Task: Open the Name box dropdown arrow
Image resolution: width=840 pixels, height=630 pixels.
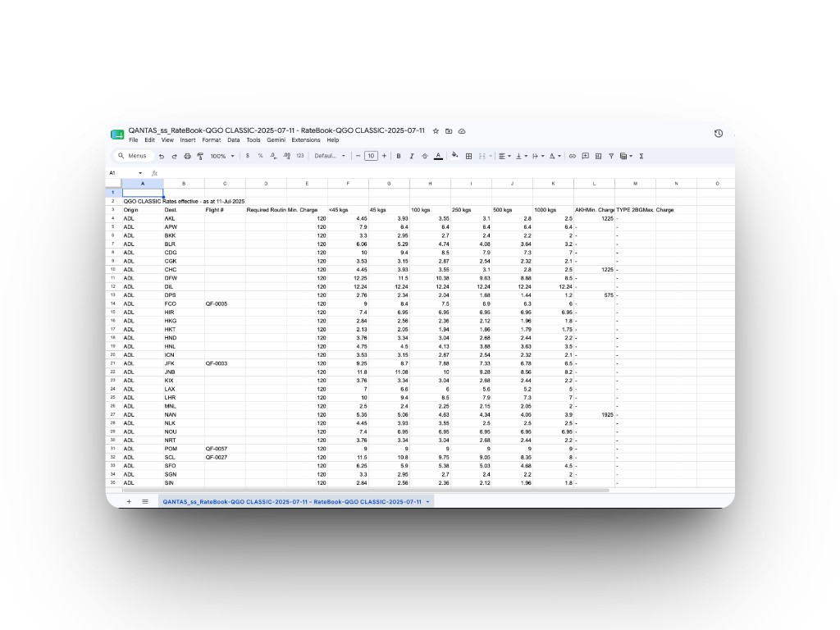Action: [140, 173]
